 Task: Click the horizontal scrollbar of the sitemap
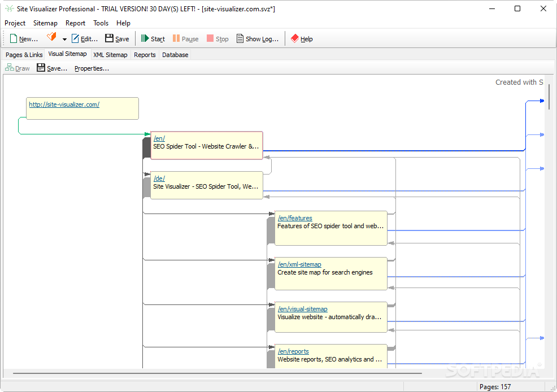[217, 373]
